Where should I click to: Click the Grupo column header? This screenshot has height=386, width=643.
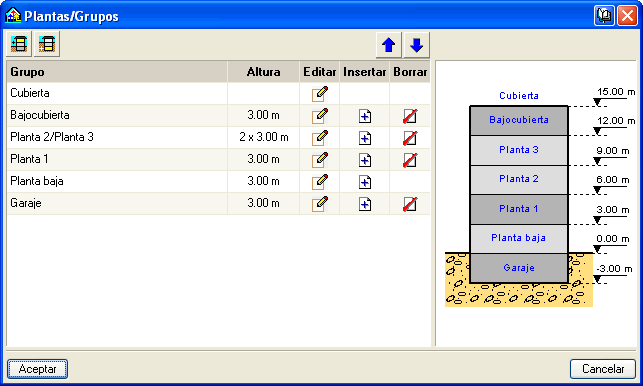click(117, 72)
